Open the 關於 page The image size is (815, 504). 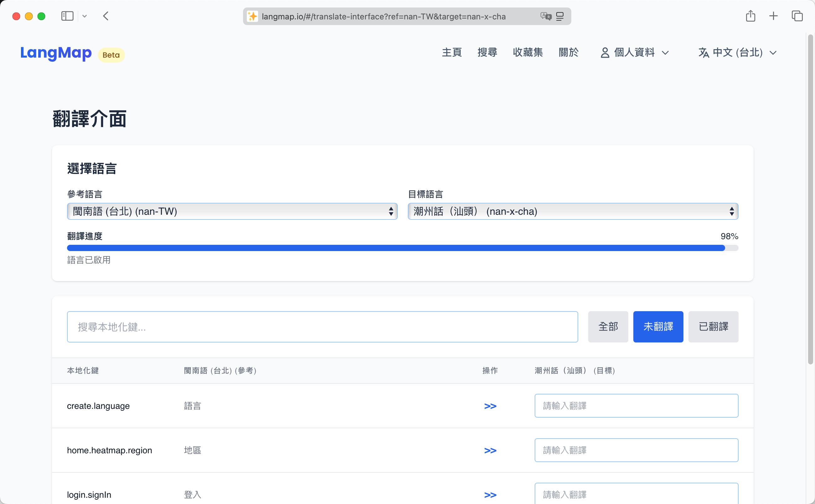(x=568, y=52)
